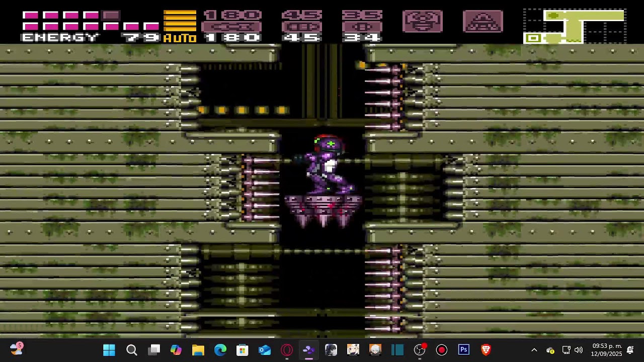Open the Windows Start menu
The height and width of the screenshot is (362, 644).
click(109, 350)
